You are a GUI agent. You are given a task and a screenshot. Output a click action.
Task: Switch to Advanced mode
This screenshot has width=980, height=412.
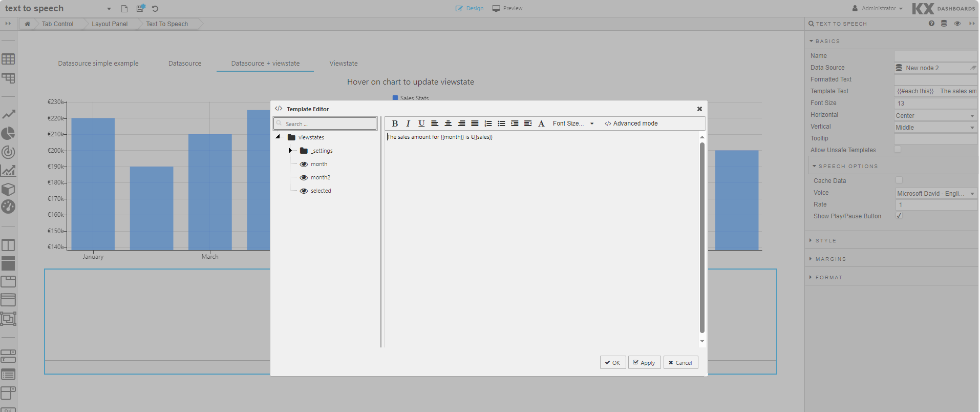(x=631, y=123)
